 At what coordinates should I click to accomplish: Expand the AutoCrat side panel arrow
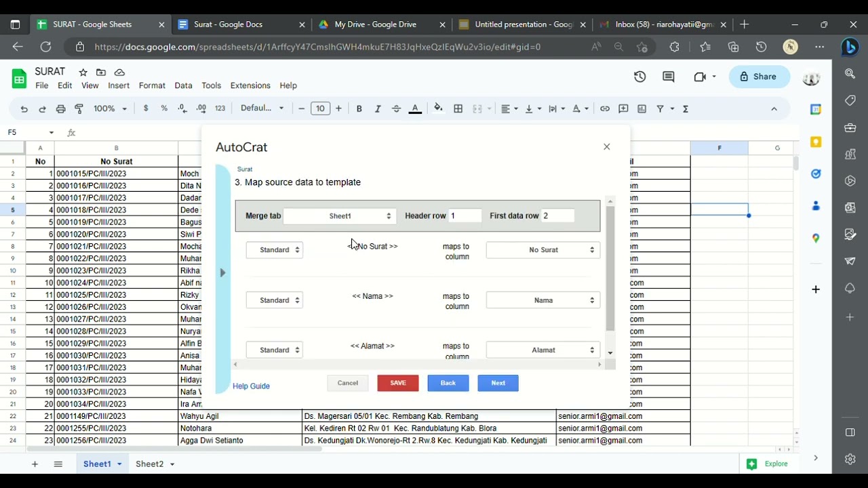coord(222,272)
